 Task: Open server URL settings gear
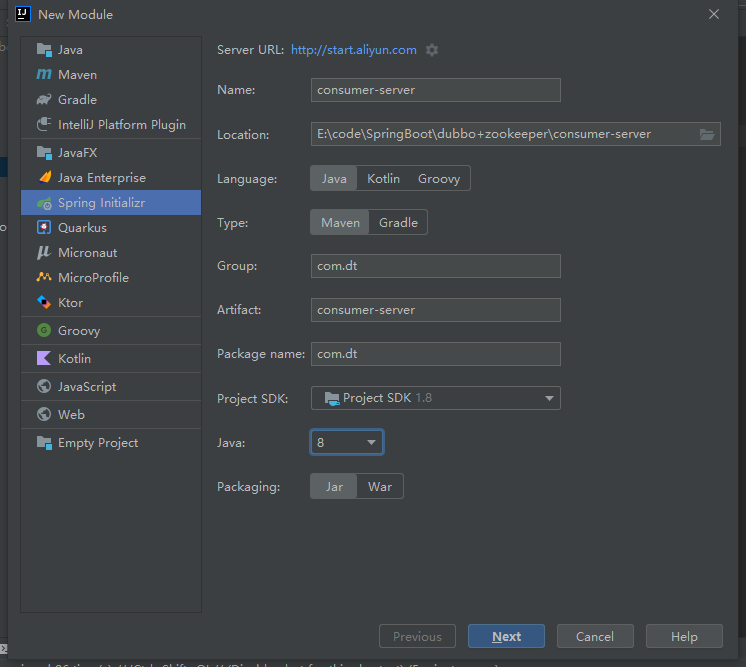[432, 50]
